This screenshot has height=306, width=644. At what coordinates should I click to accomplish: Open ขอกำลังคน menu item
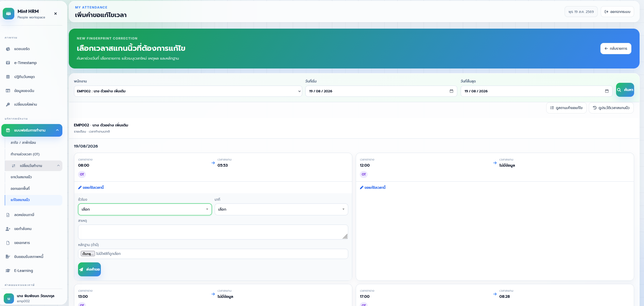point(32,229)
